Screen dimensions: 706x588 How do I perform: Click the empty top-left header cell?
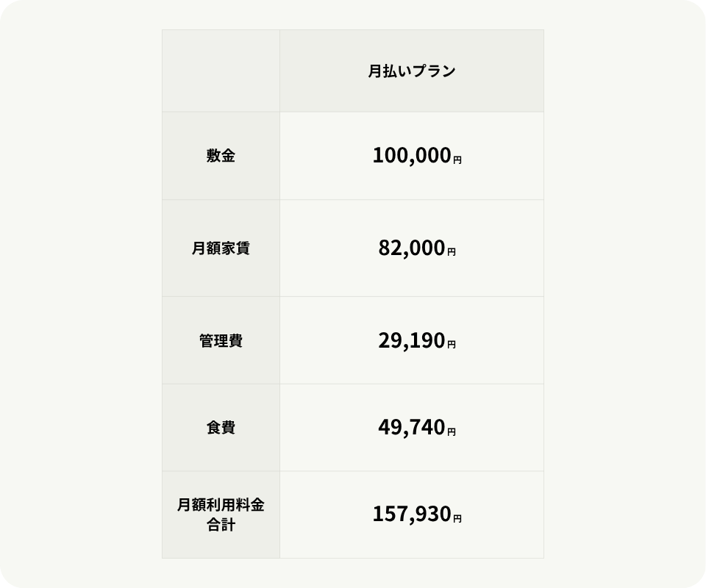(x=221, y=71)
